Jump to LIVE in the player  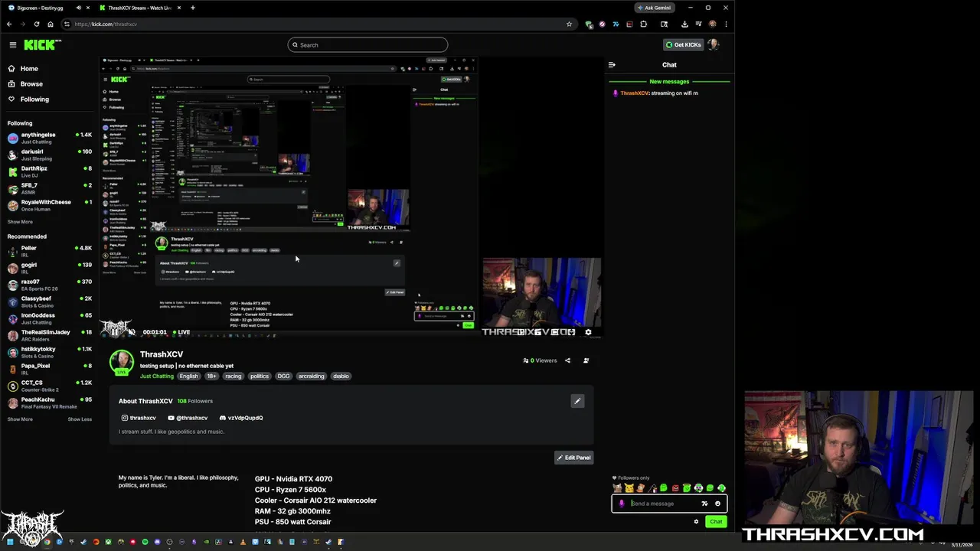click(x=181, y=332)
